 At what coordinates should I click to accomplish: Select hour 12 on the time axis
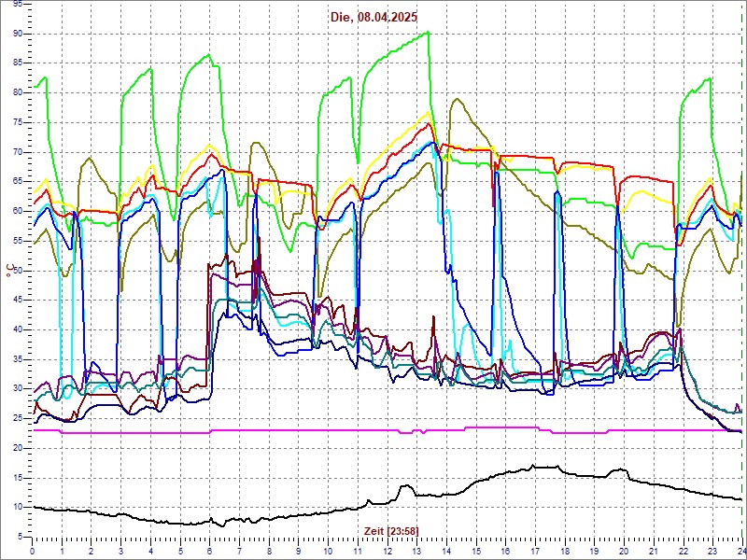[388, 552]
